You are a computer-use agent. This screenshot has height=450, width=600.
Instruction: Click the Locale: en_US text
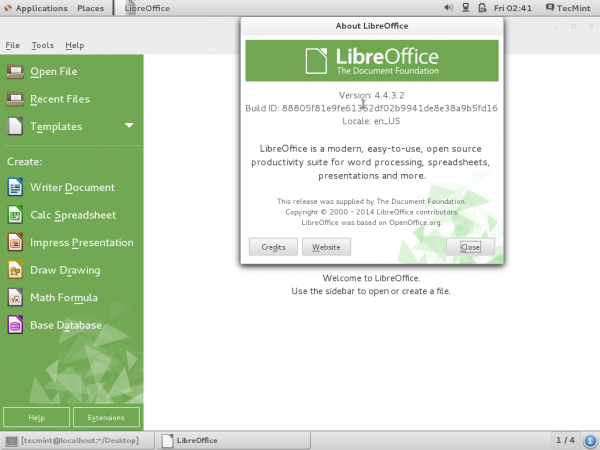(x=371, y=121)
